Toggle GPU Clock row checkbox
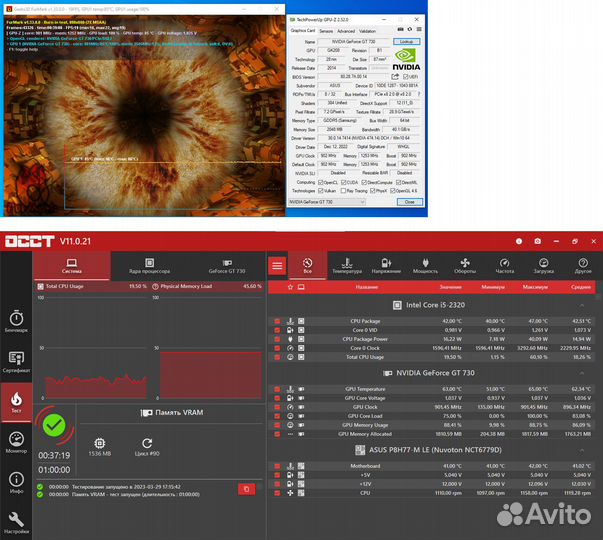 (277, 407)
